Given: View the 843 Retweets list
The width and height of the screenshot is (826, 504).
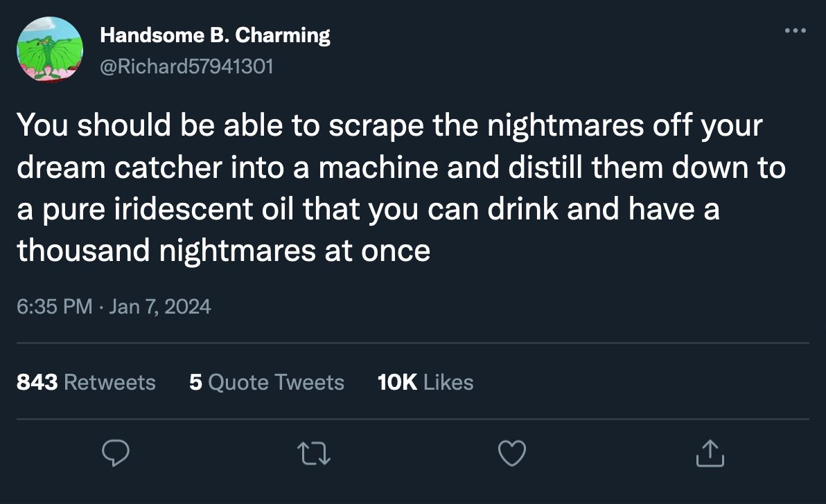Looking at the screenshot, I should [86, 382].
